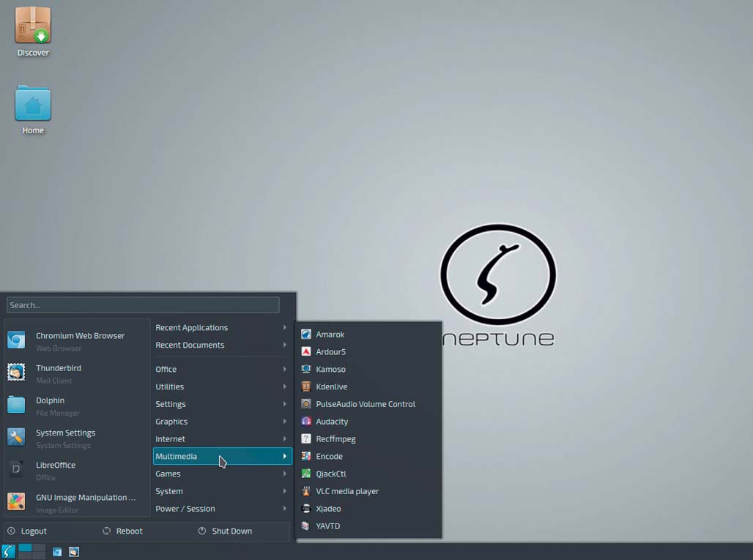This screenshot has height=560, width=753.
Task: Click the Logout button
Action: pos(27,531)
